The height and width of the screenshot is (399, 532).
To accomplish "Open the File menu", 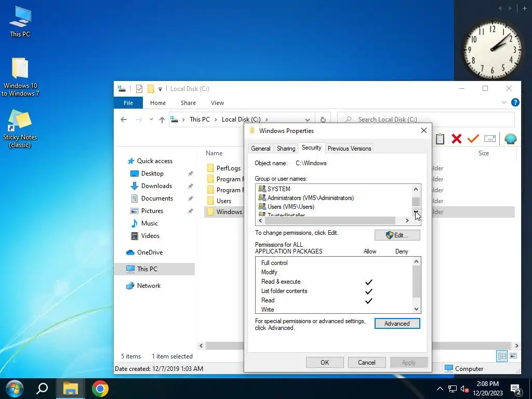I will [x=128, y=103].
